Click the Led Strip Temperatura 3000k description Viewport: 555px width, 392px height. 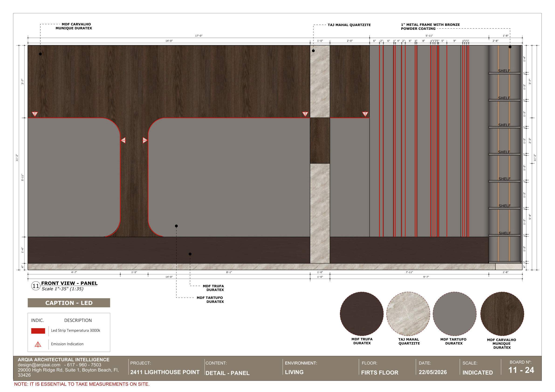[76, 330]
